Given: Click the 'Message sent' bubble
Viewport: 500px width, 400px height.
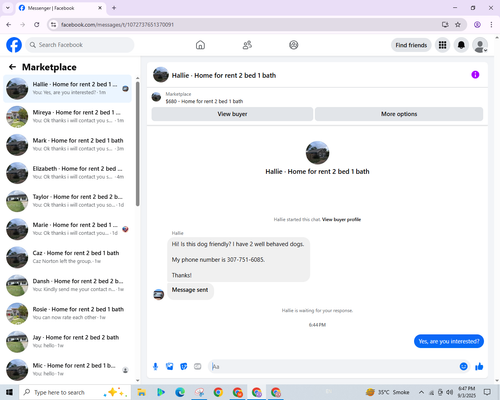Looking at the screenshot, I should pos(190,290).
